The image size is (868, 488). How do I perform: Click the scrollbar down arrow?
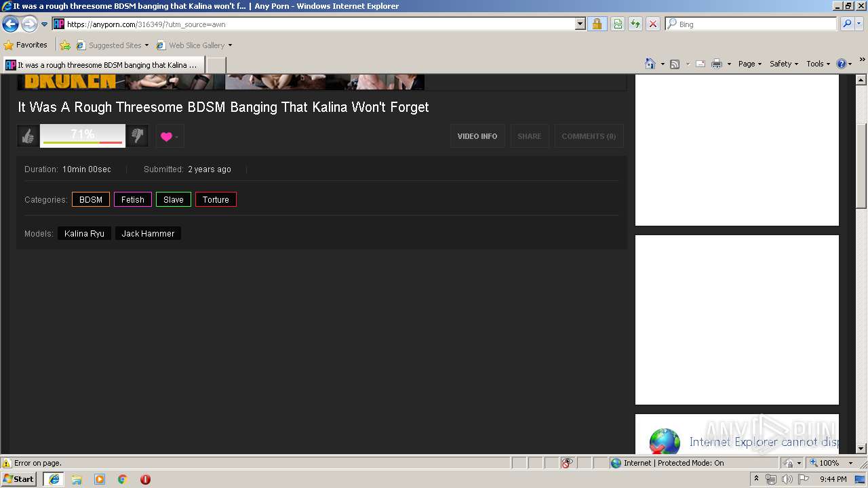(x=861, y=448)
